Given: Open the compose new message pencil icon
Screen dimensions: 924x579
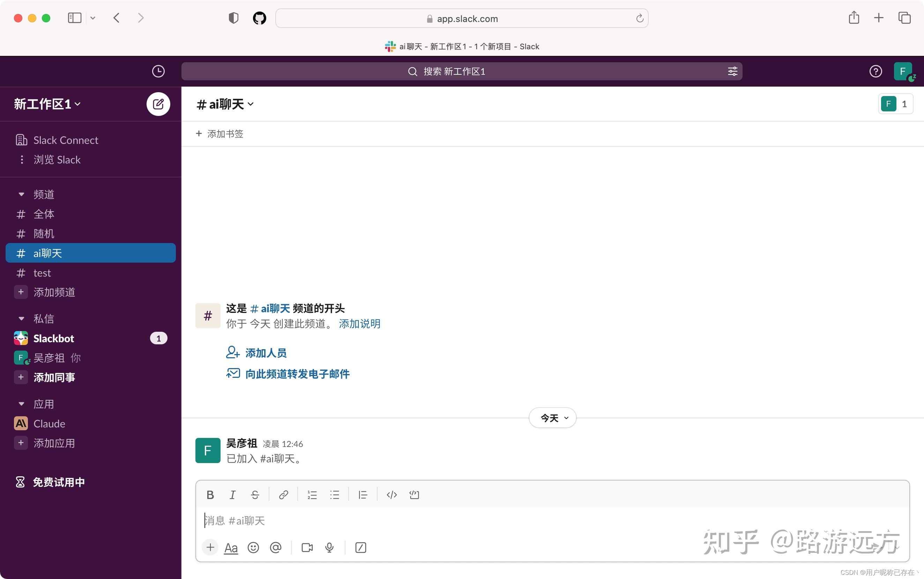Looking at the screenshot, I should (x=158, y=104).
